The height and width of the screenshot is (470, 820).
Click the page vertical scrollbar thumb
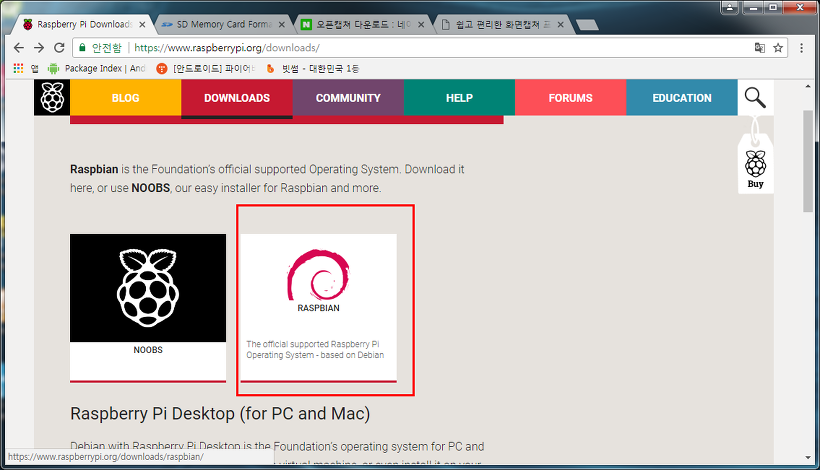pos(808,161)
